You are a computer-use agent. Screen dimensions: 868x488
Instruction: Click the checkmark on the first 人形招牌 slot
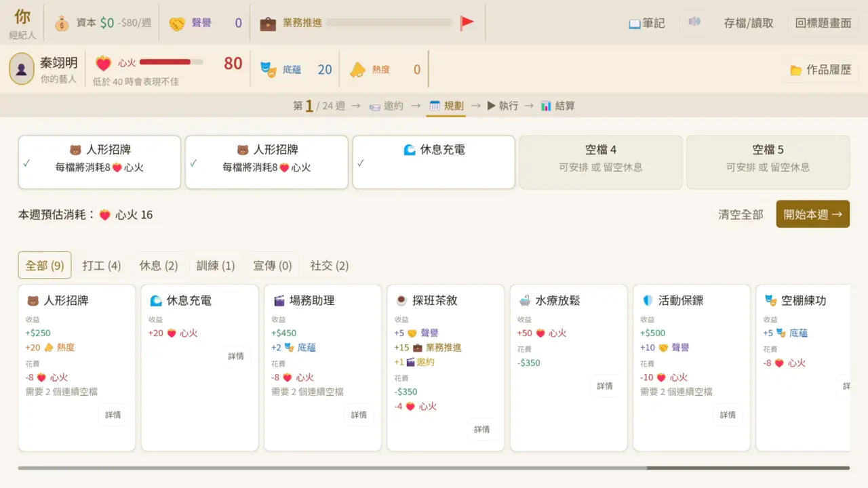27,163
